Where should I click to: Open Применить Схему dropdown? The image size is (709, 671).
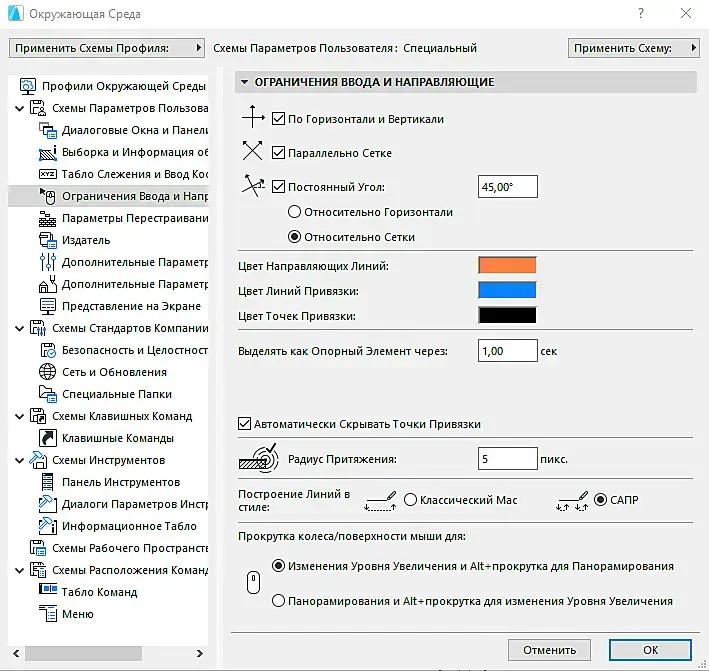pyautogui.click(x=634, y=48)
